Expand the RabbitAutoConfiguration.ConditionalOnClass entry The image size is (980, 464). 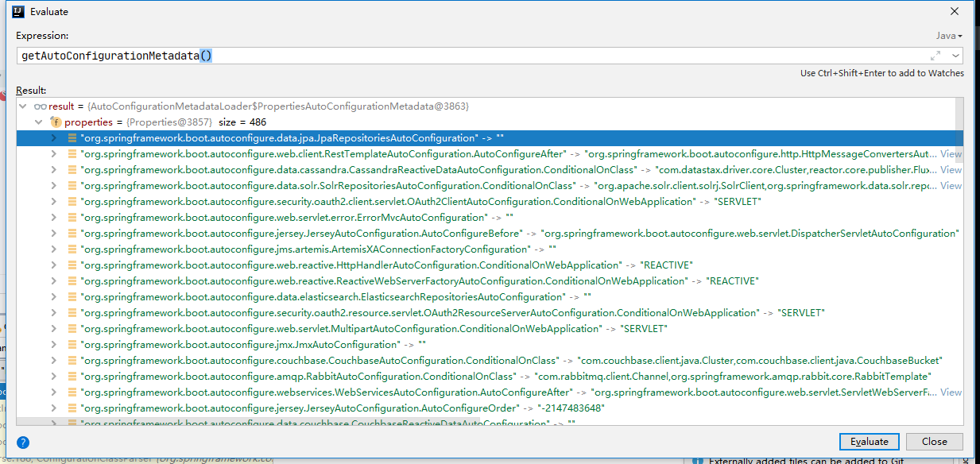[x=54, y=377]
